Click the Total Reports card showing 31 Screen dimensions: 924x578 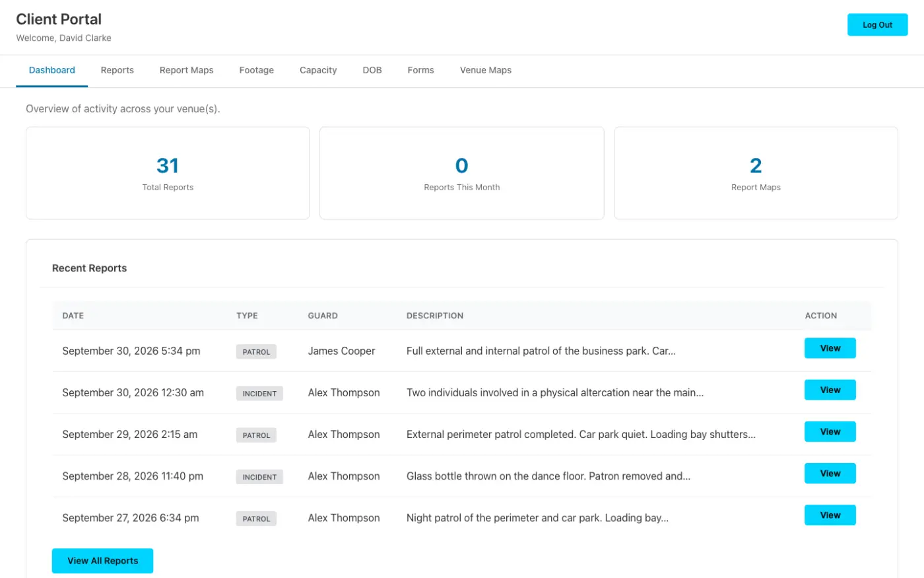(168, 173)
